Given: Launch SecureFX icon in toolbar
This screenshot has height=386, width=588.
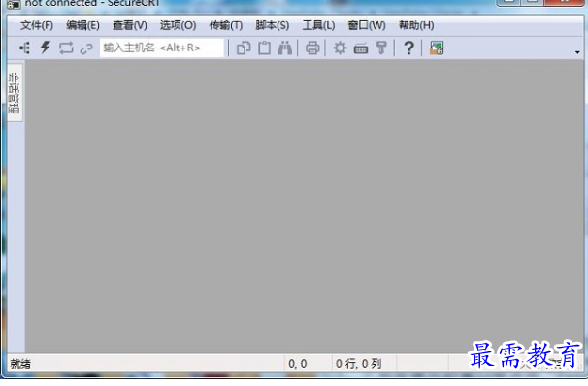Looking at the screenshot, I should (x=437, y=48).
